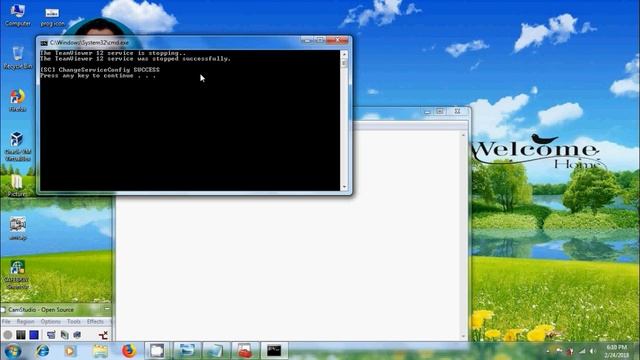Maximize the cmd.exe window
The height and width of the screenshot is (360, 640).
pos(320,40)
